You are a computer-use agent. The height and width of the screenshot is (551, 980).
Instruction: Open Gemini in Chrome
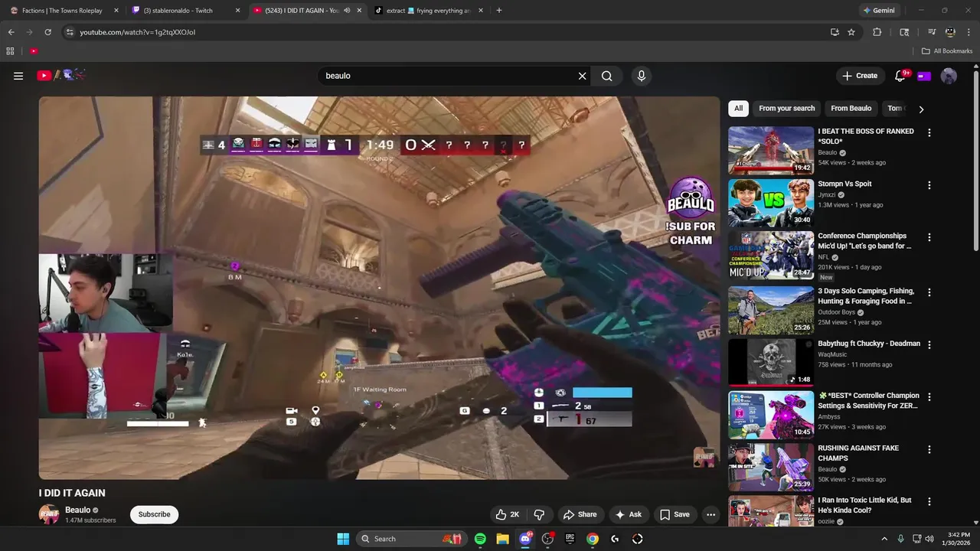(879, 11)
